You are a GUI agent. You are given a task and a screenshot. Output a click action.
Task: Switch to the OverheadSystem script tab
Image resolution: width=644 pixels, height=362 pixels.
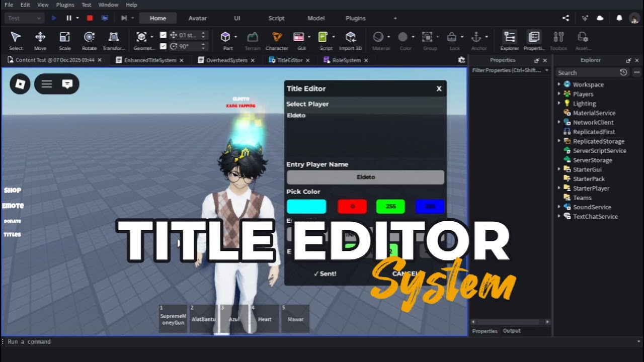click(x=226, y=60)
